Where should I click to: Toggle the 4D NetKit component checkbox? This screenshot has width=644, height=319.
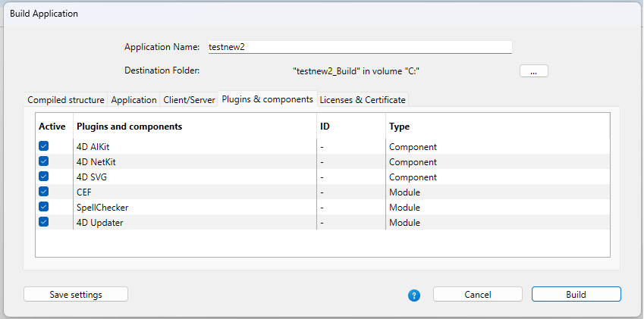point(44,162)
